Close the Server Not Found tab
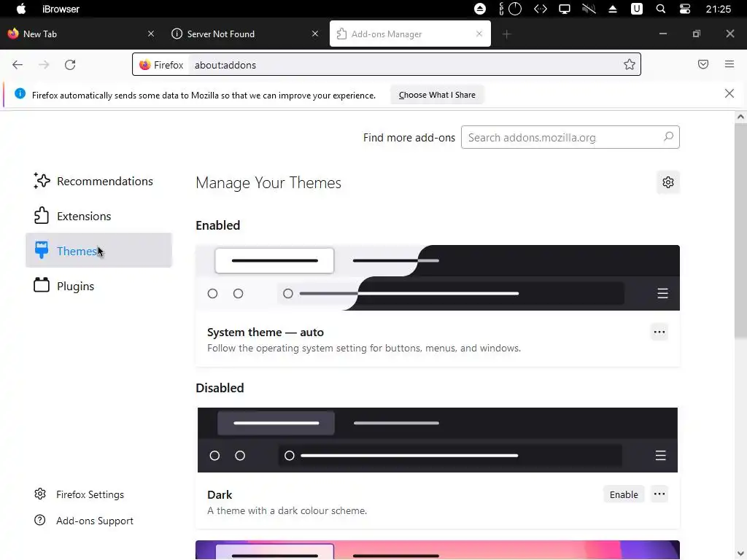Image resolution: width=747 pixels, height=560 pixels. point(315,34)
